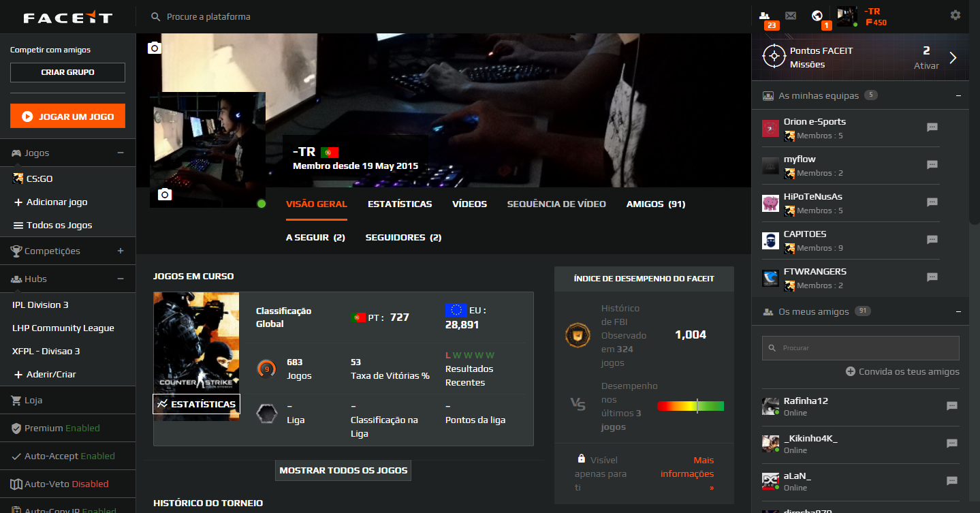The width and height of the screenshot is (980, 513).
Task: Collapse the Jogos section
Action: coord(121,153)
